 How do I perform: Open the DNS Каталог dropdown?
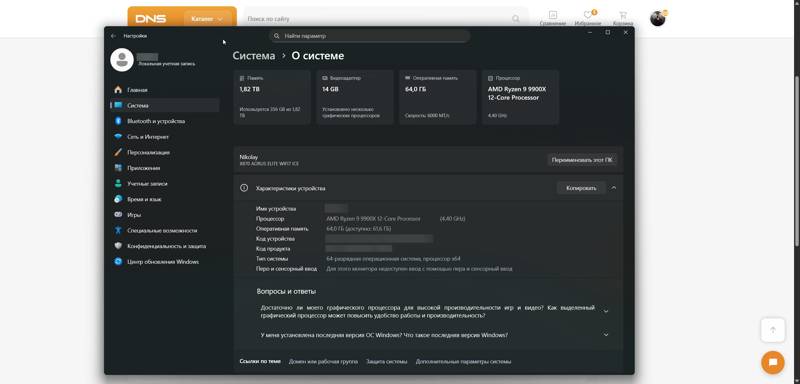[207, 19]
